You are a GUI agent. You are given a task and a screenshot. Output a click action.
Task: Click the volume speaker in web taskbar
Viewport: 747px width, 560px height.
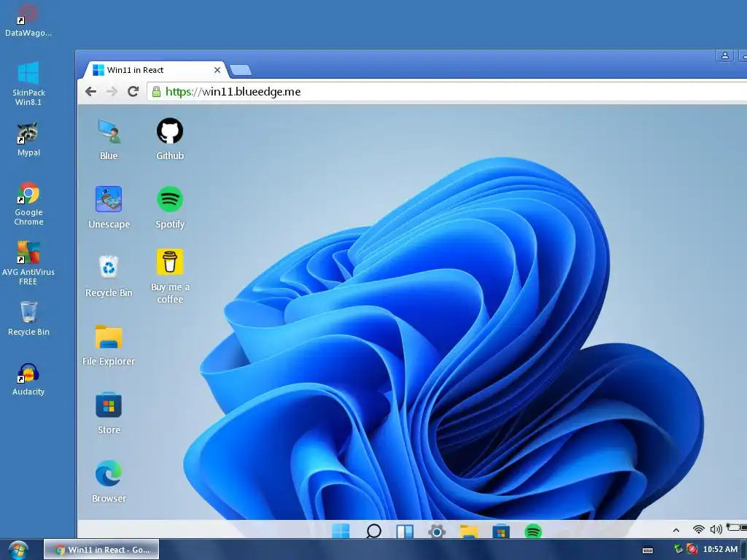tap(716, 529)
